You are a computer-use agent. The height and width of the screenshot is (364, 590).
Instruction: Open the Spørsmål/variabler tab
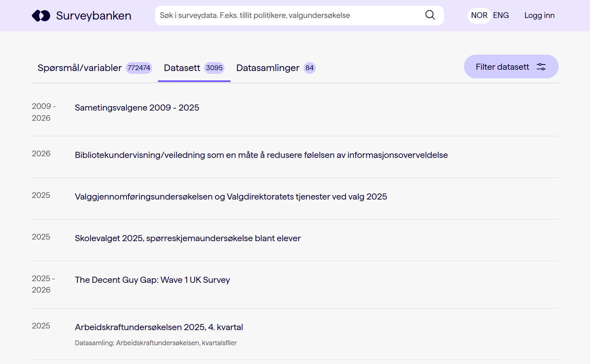(95, 68)
